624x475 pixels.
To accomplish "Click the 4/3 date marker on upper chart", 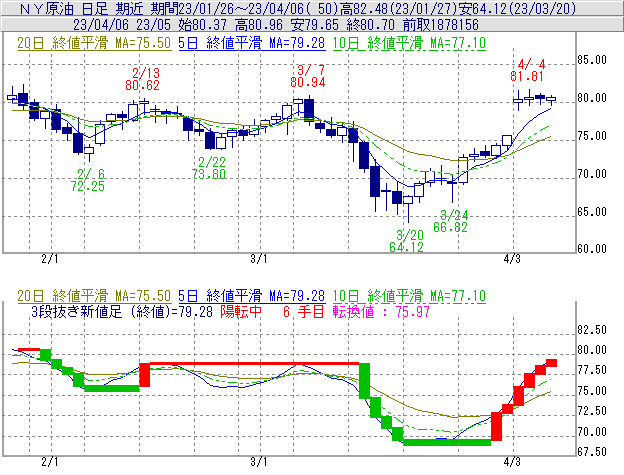I will click(x=512, y=259).
